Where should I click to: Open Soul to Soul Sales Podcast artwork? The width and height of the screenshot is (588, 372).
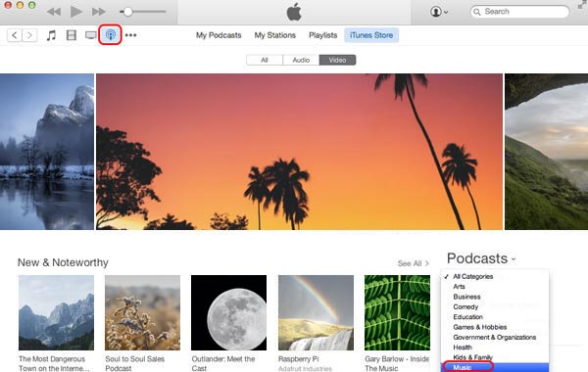click(142, 313)
